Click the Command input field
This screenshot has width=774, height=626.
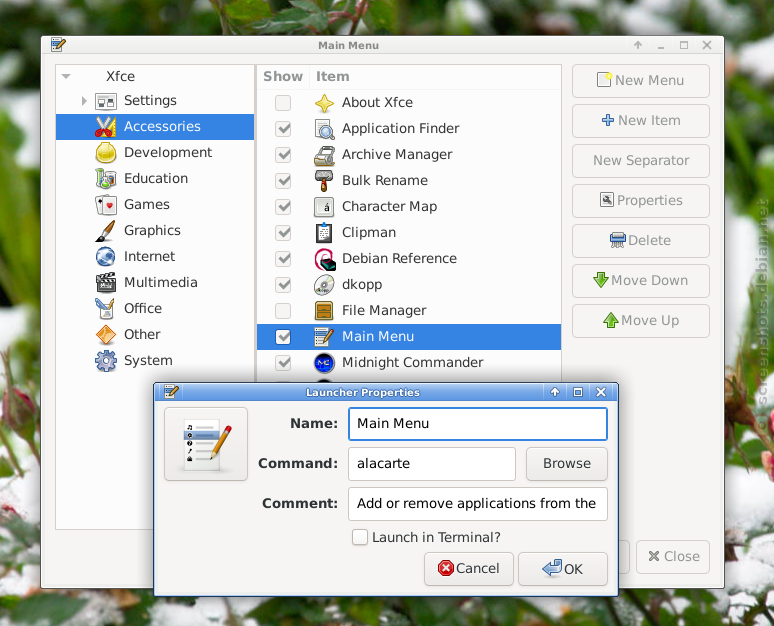pyautogui.click(x=432, y=464)
